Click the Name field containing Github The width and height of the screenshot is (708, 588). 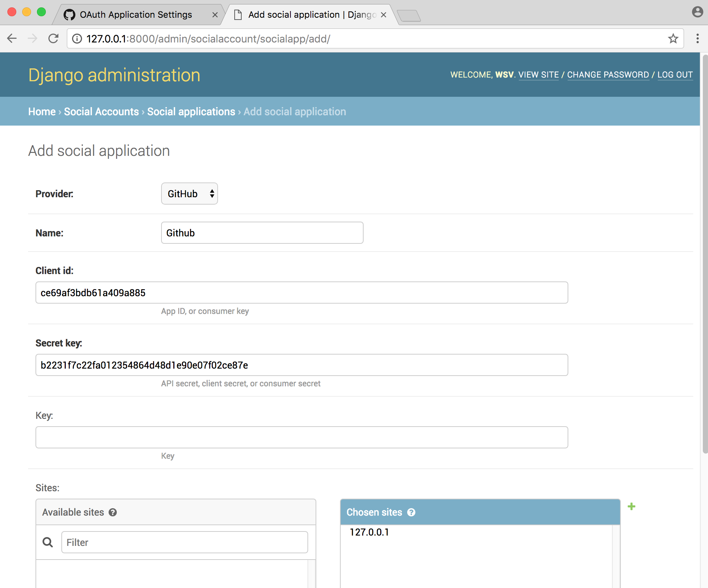(262, 233)
